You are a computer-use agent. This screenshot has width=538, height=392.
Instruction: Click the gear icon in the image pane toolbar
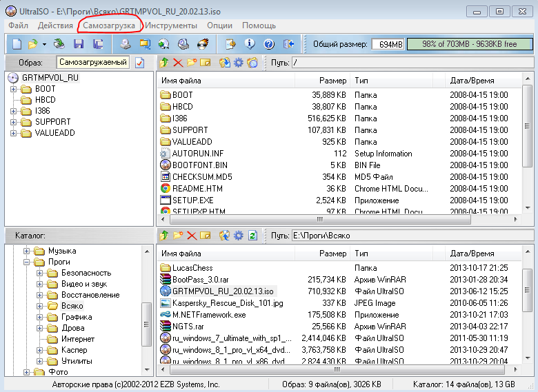pos(239,63)
